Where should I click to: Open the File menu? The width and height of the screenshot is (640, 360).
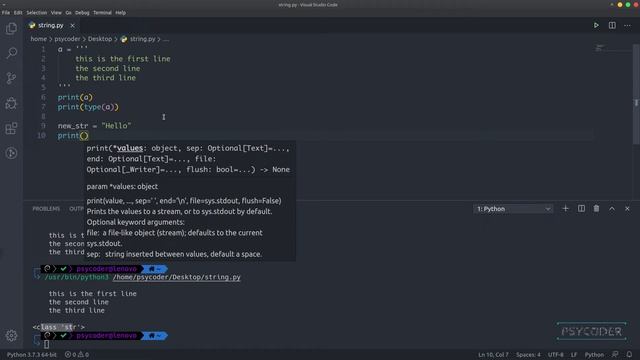[x=6, y=13]
